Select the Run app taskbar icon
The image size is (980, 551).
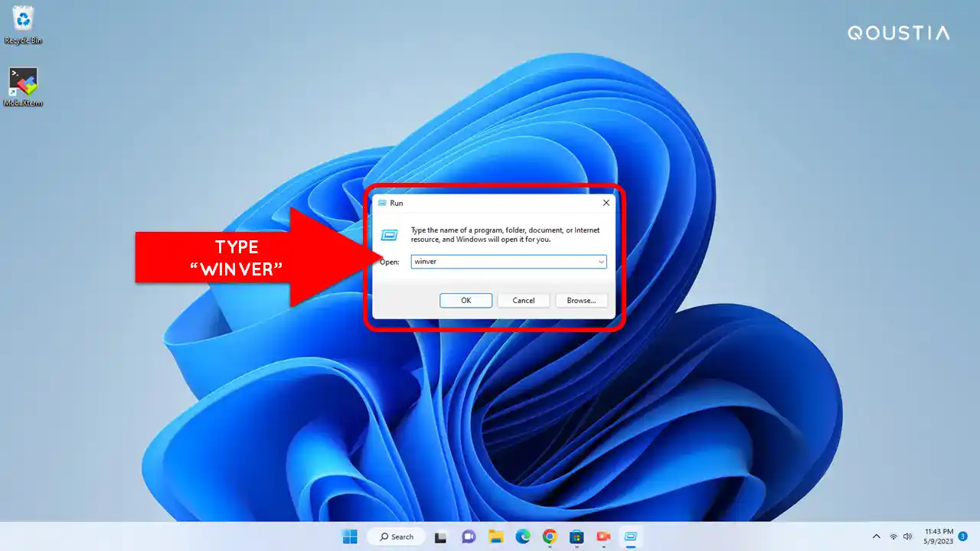[x=631, y=536]
